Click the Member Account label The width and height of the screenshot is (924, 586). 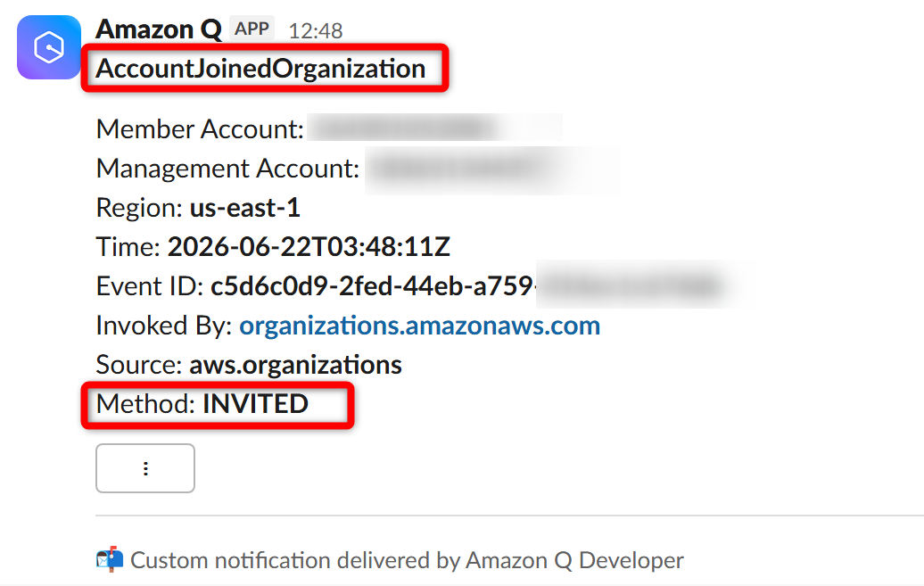(200, 128)
